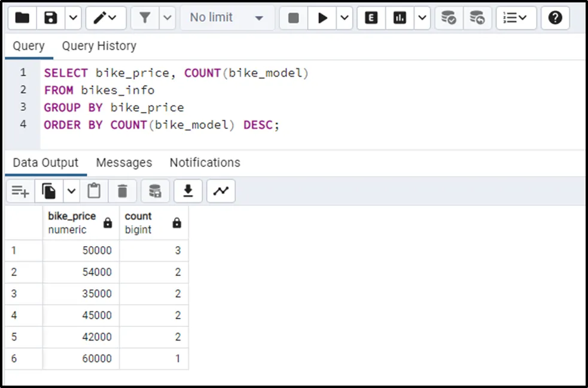Expand the 'No limit' rows dropdown
This screenshot has height=388, width=588.
pyautogui.click(x=227, y=18)
